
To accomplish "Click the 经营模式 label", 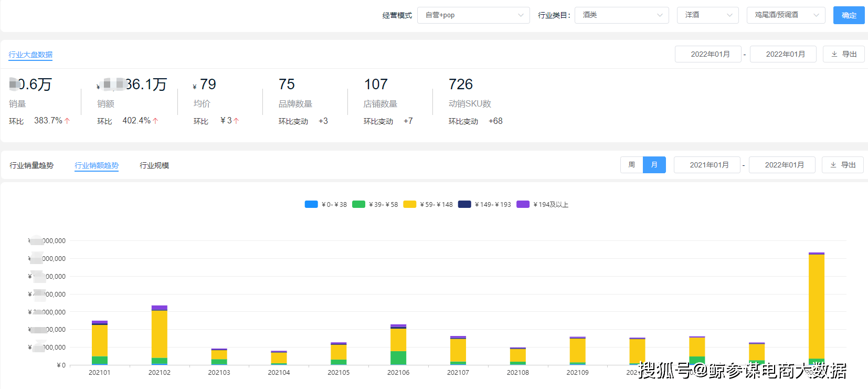I will [397, 15].
